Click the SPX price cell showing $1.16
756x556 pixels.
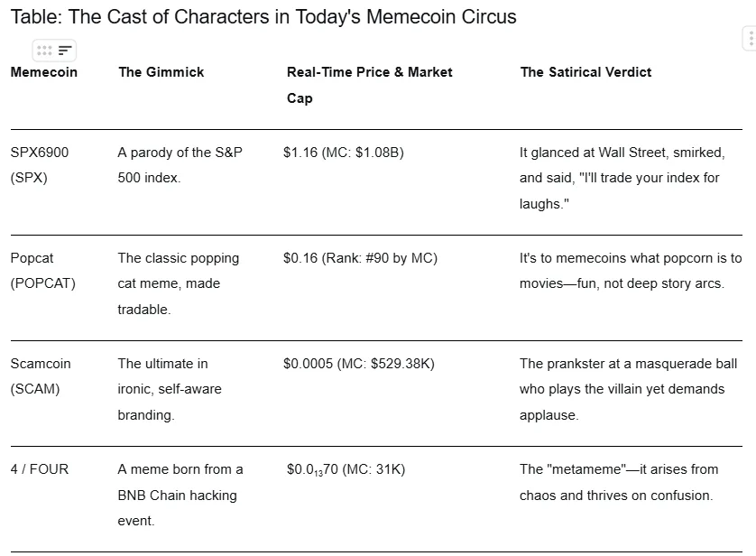coord(344,153)
